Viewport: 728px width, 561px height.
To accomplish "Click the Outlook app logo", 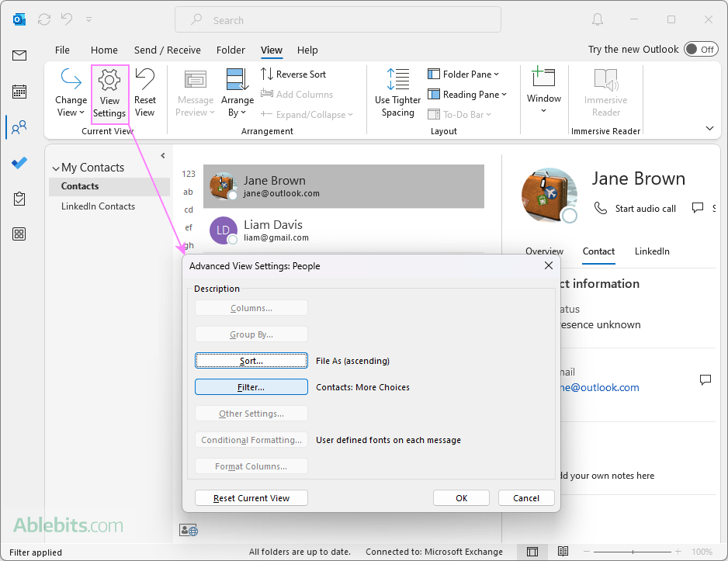I will coord(19,19).
